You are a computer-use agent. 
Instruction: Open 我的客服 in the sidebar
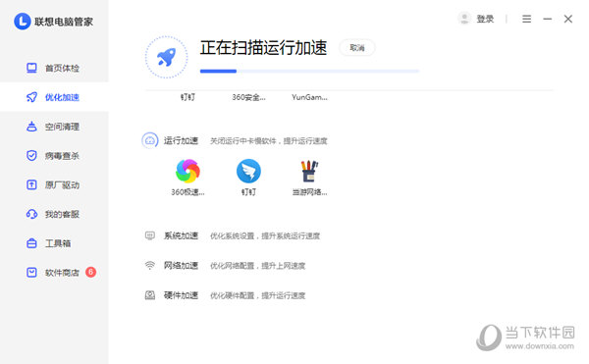click(x=54, y=214)
